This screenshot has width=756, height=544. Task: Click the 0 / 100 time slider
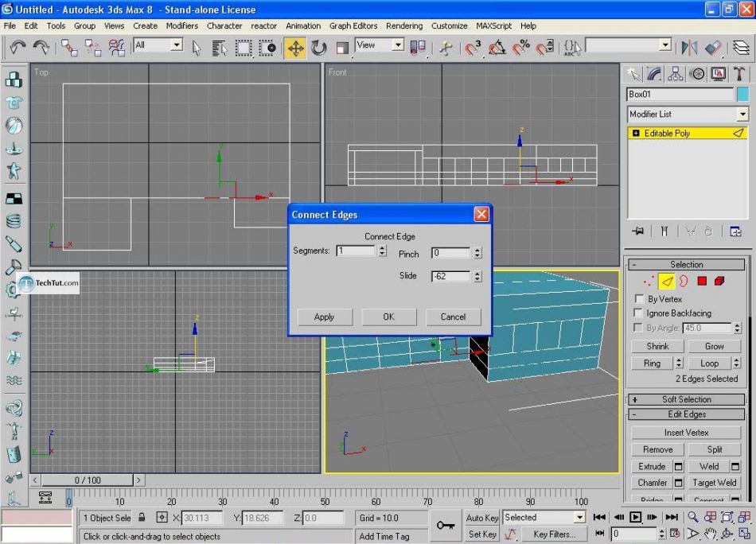88,480
